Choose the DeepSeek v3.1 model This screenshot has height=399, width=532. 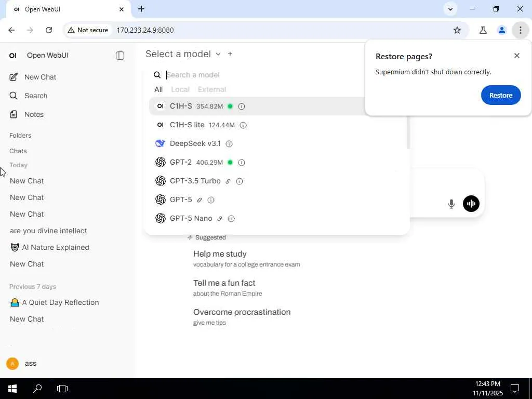tap(277, 143)
